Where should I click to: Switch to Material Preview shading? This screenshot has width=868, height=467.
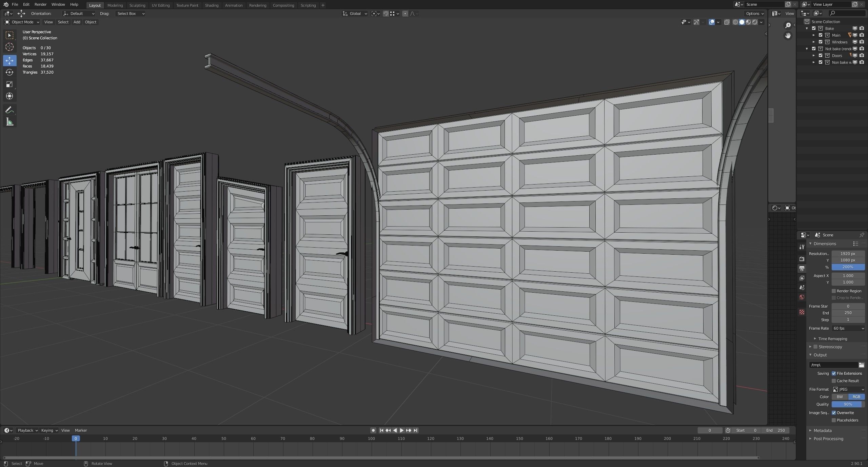748,22
